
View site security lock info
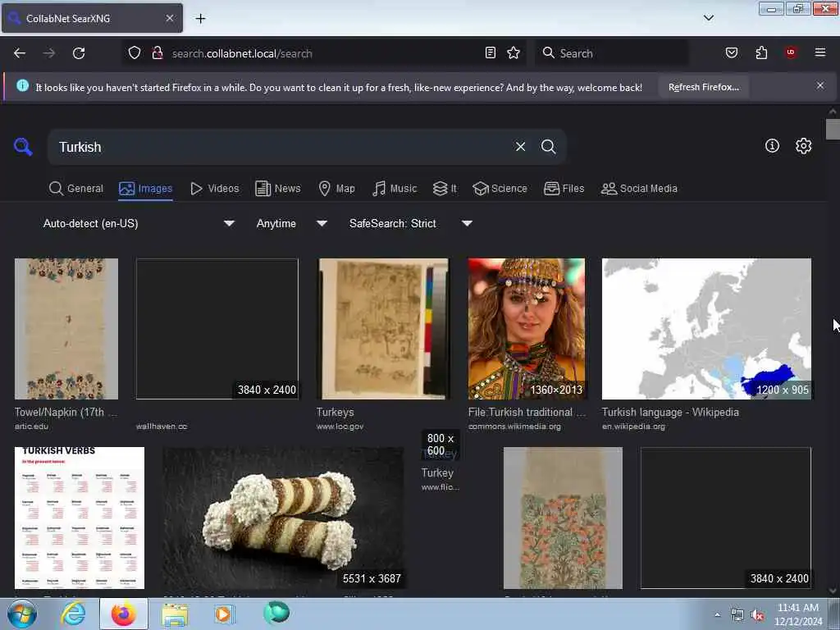click(x=157, y=53)
